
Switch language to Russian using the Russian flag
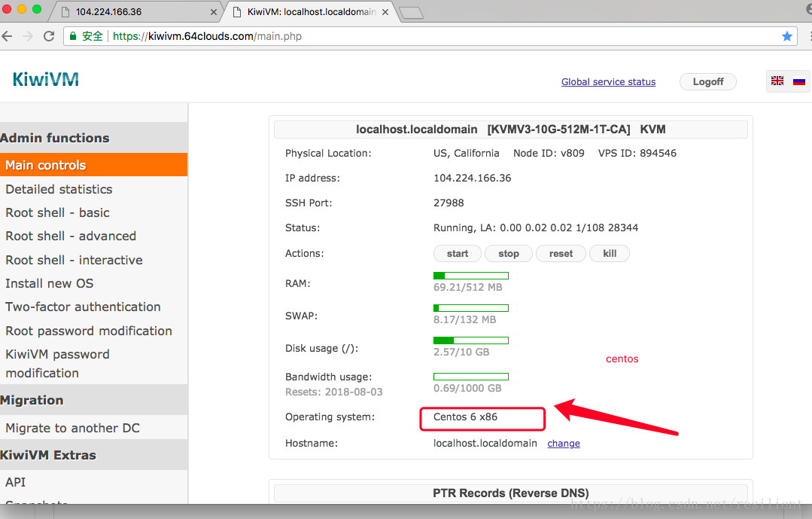click(799, 81)
